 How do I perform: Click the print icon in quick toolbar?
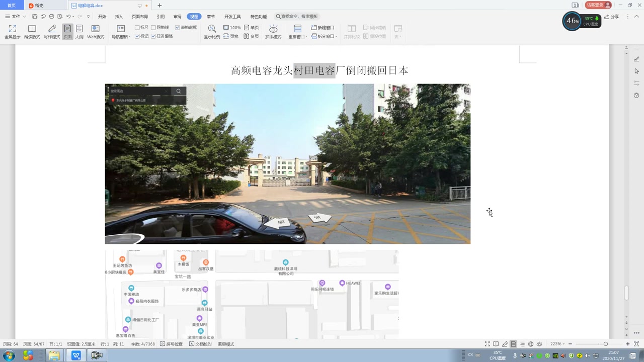[51, 17]
